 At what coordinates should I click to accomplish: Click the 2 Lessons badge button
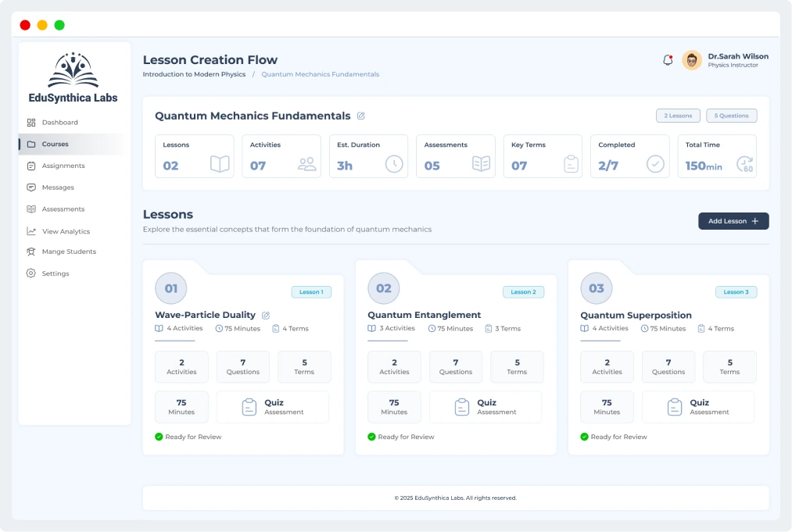(x=678, y=116)
